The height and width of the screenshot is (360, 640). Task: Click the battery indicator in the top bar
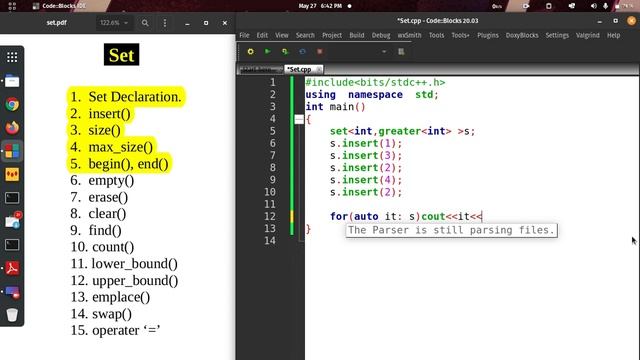(624, 6)
